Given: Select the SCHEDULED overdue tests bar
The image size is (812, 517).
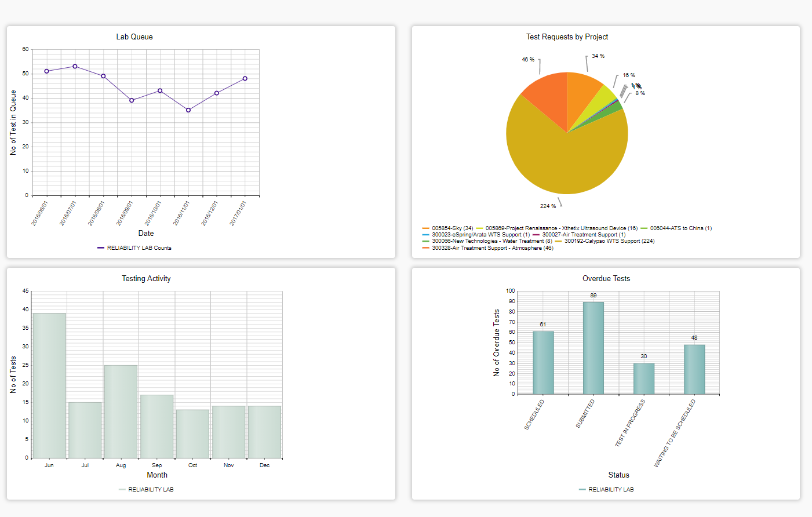Looking at the screenshot, I should click(x=543, y=363).
